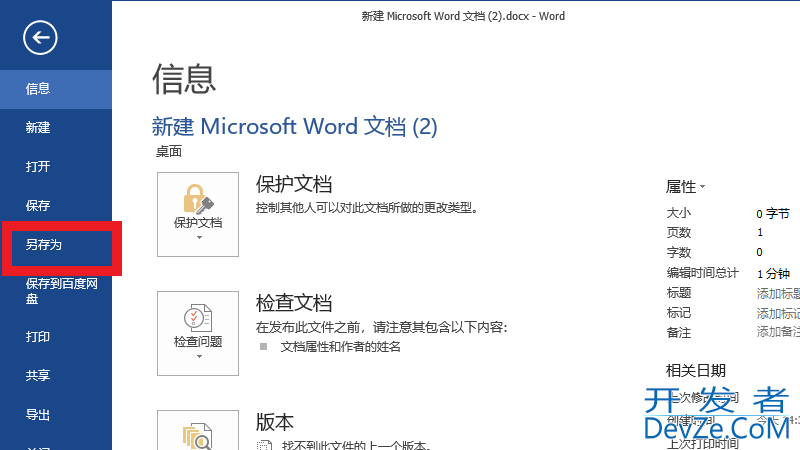Click the document title 新建 Microsoft Word 文档 (2)
The width and height of the screenshot is (800, 450).
[294, 127]
